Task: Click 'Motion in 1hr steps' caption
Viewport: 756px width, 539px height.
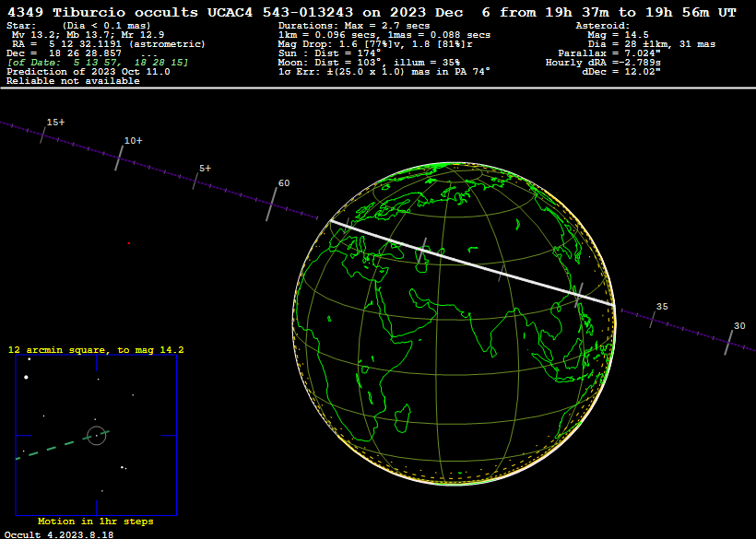Action: 96,521
